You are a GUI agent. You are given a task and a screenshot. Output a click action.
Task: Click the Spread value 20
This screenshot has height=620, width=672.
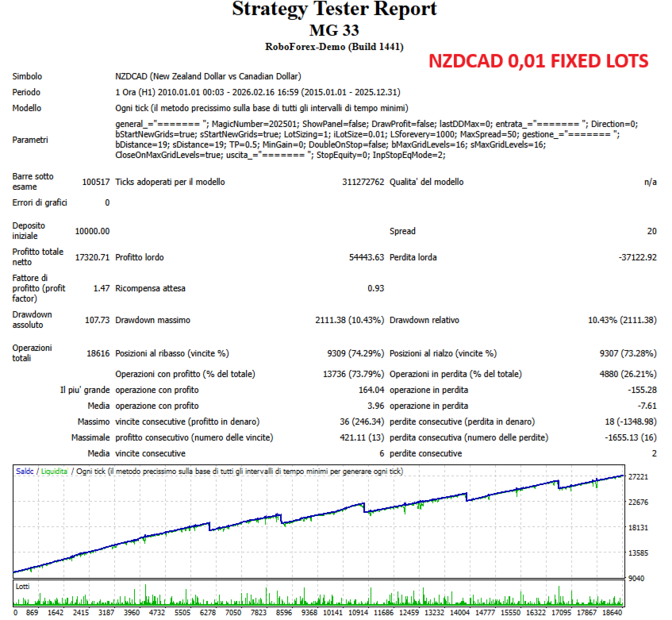pyautogui.click(x=652, y=231)
